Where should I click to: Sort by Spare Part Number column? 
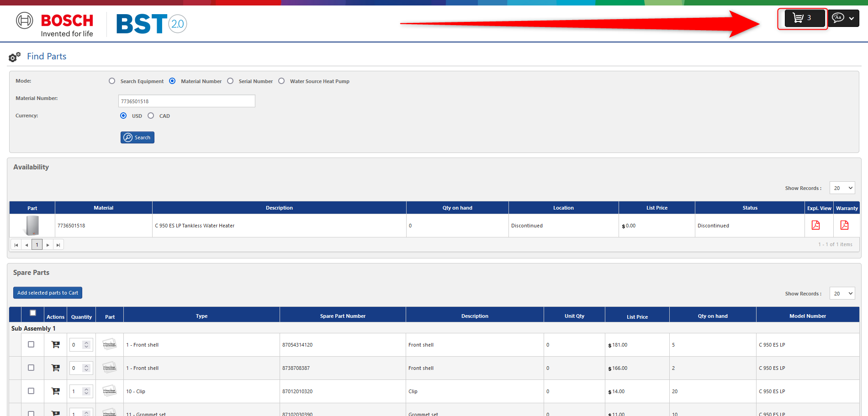tap(343, 316)
